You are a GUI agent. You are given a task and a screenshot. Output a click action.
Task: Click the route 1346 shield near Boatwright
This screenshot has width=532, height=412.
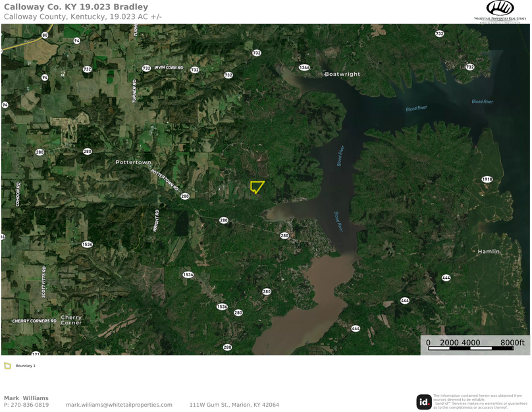(304, 67)
